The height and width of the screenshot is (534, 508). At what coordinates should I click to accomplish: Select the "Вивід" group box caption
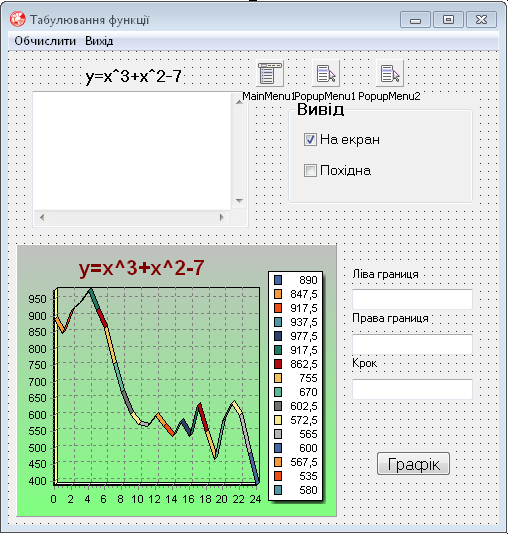point(320,109)
